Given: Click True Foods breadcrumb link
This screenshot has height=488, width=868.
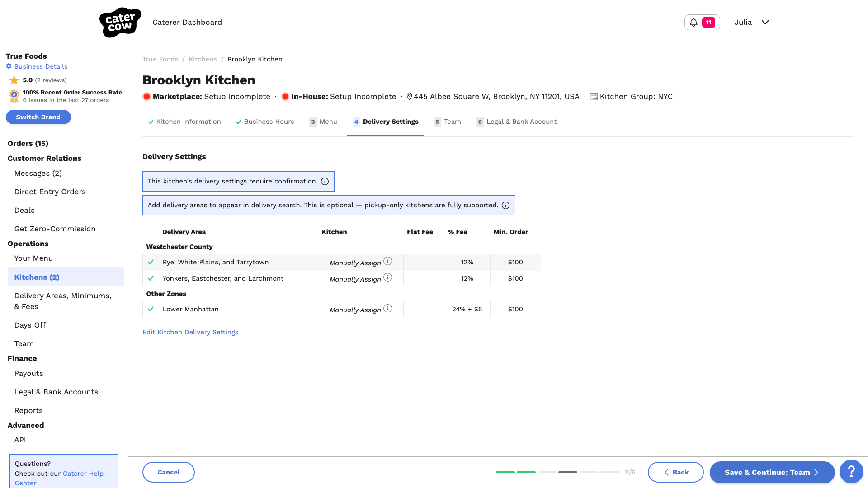Looking at the screenshot, I should pyautogui.click(x=160, y=59).
